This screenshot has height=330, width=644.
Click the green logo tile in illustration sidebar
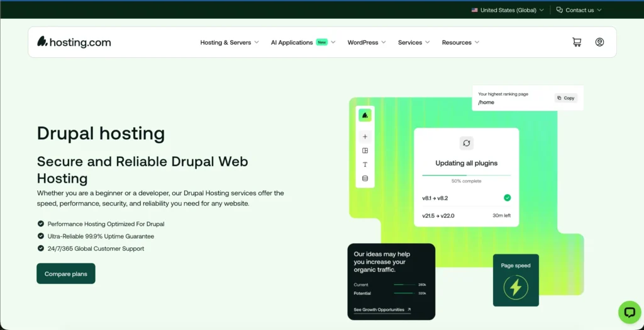pos(365,115)
